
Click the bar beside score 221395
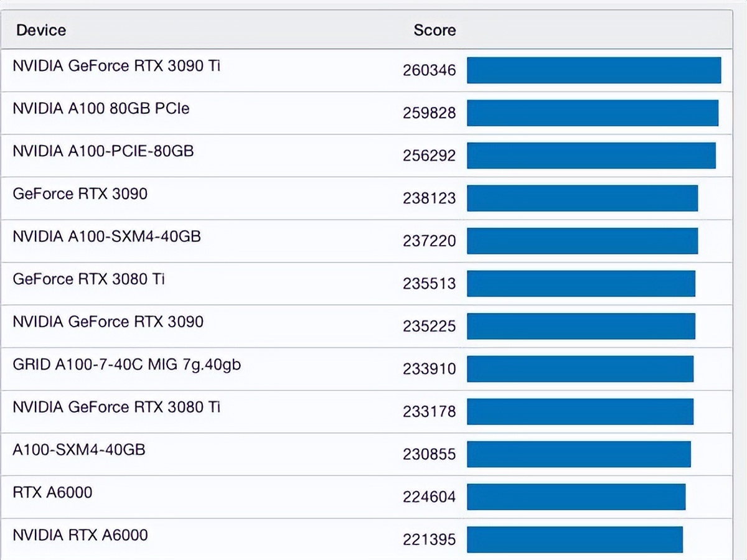click(575, 539)
